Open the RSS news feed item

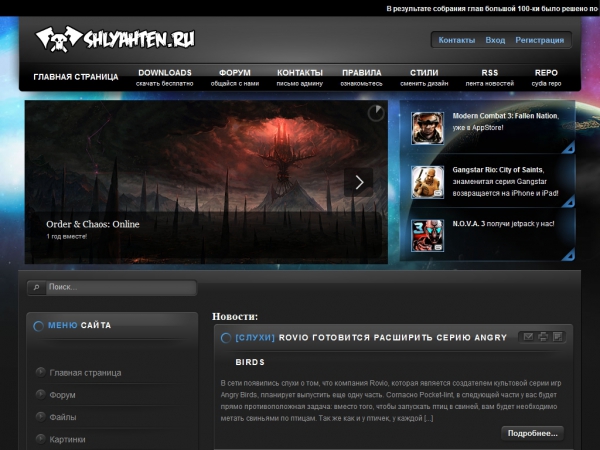490,77
